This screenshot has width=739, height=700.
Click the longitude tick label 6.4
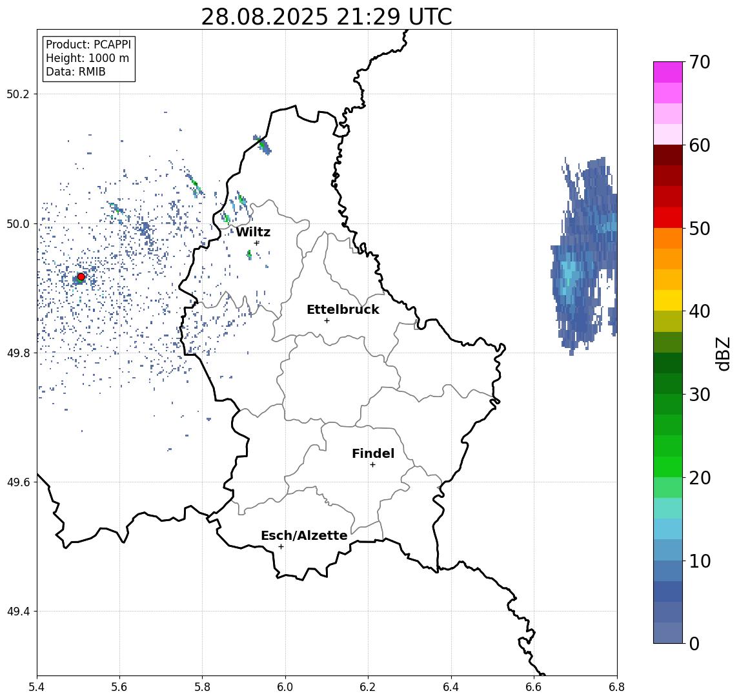tap(451, 687)
